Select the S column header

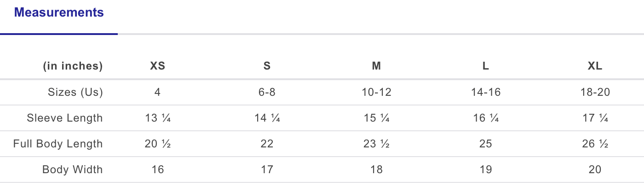267,66
